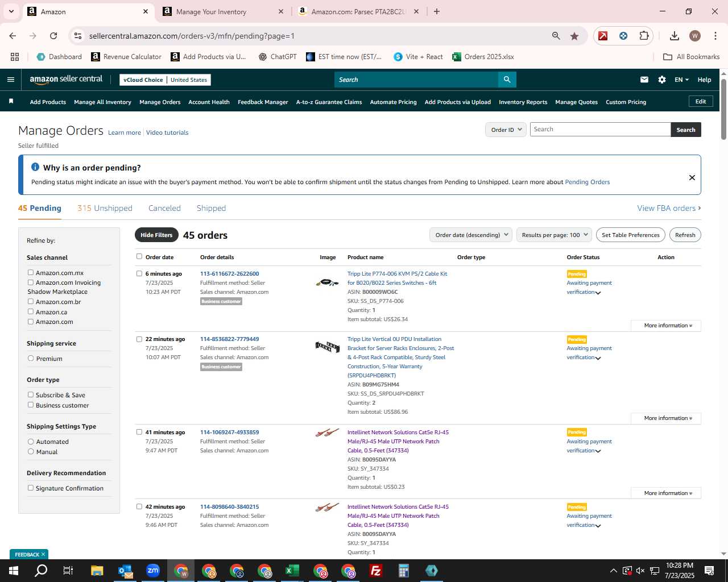Open the Results per page dropdown

click(554, 235)
